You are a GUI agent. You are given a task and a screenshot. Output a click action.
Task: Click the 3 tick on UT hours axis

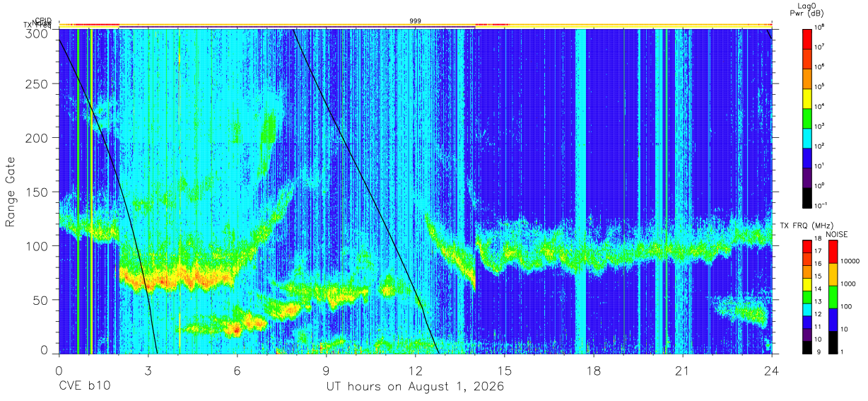(148, 370)
